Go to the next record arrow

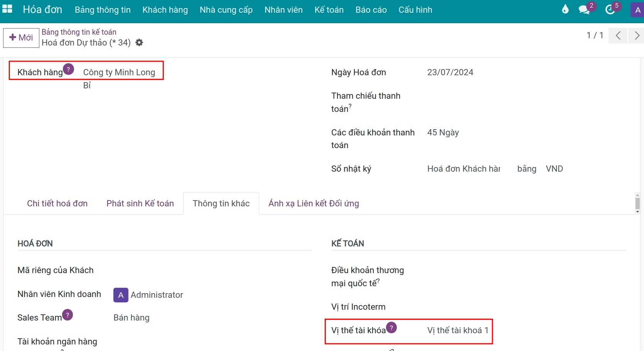coord(636,36)
